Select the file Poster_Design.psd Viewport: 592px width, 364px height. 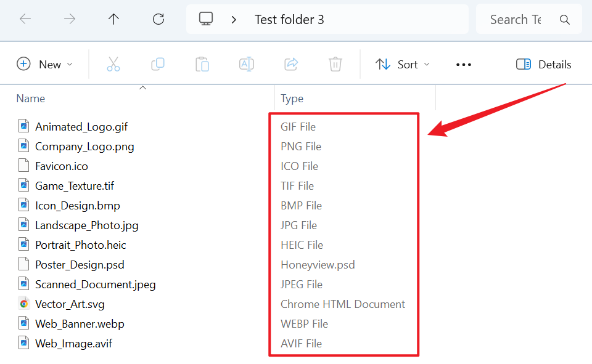point(80,264)
